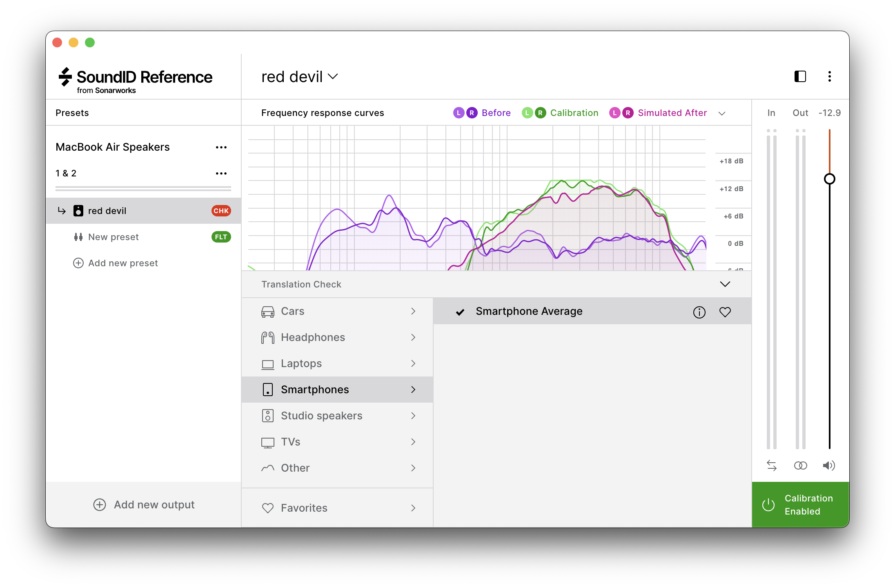Toggle Simulated After left channel curve
This screenshot has width=895, height=588.
pyautogui.click(x=614, y=113)
